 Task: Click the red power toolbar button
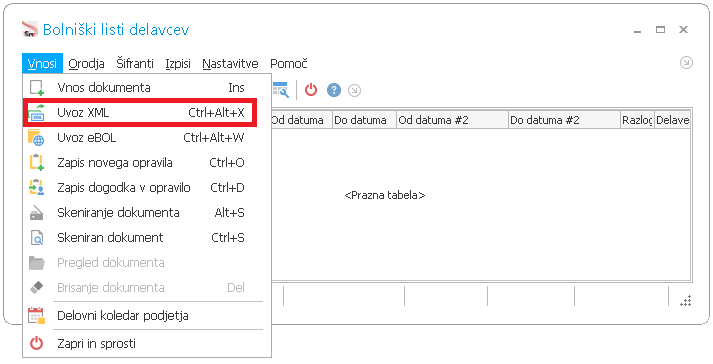(x=311, y=90)
